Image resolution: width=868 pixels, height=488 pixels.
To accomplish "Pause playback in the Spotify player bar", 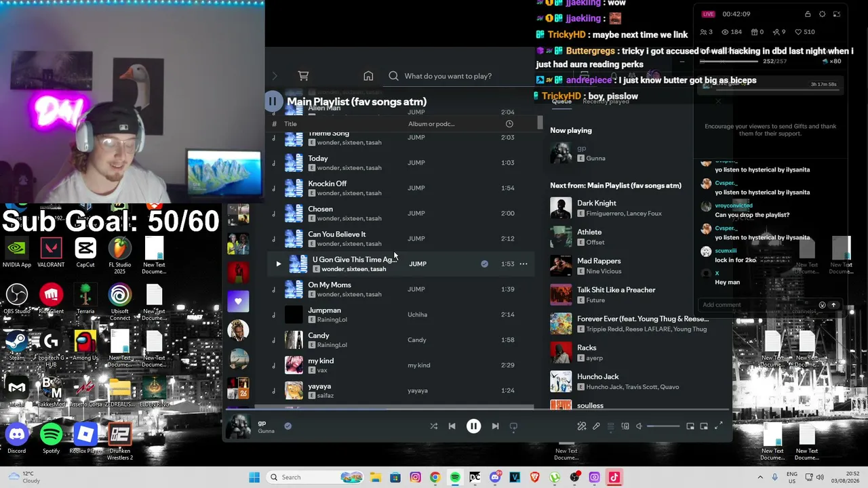I will 473,426.
